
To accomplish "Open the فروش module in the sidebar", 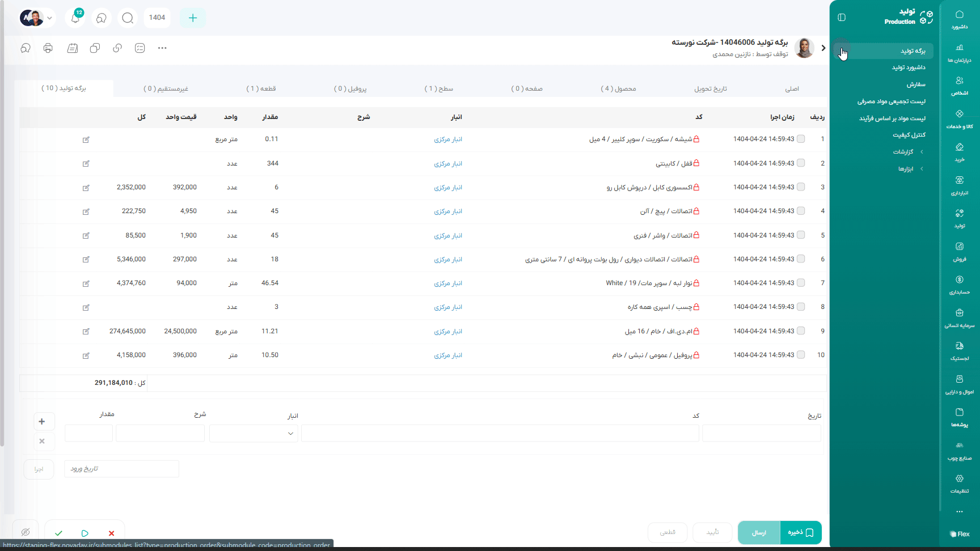I will click(x=959, y=251).
